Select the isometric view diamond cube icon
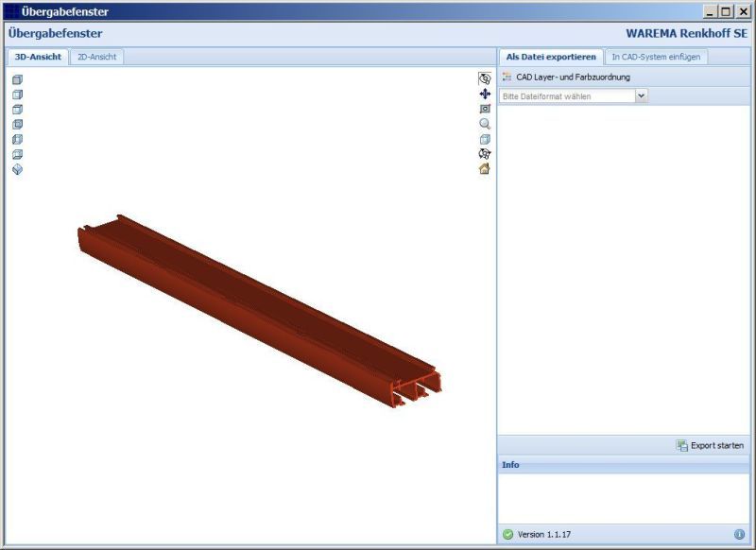The width and height of the screenshot is (756, 550). click(x=17, y=169)
